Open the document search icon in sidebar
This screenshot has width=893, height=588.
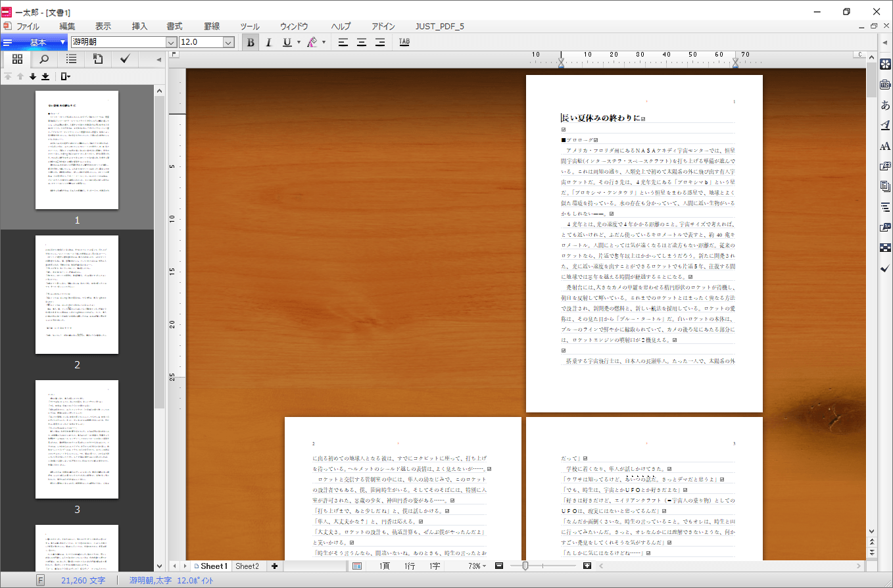[43, 59]
